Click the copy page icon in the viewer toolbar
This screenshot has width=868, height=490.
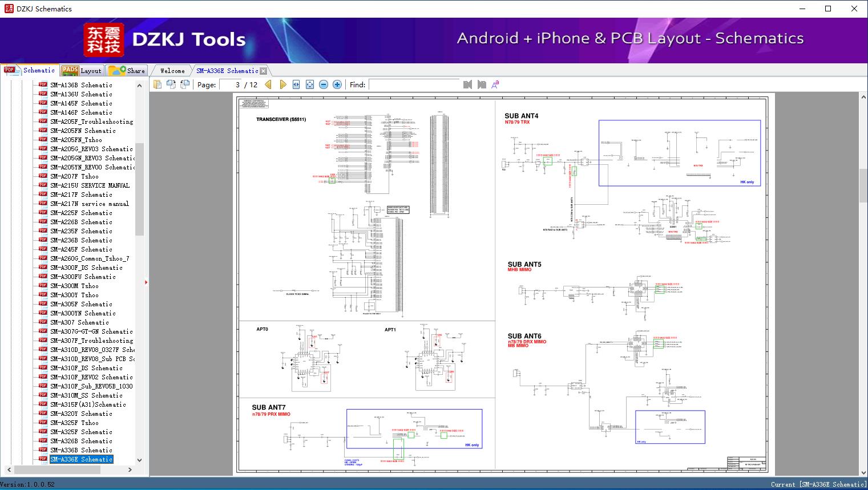[x=158, y=84]
